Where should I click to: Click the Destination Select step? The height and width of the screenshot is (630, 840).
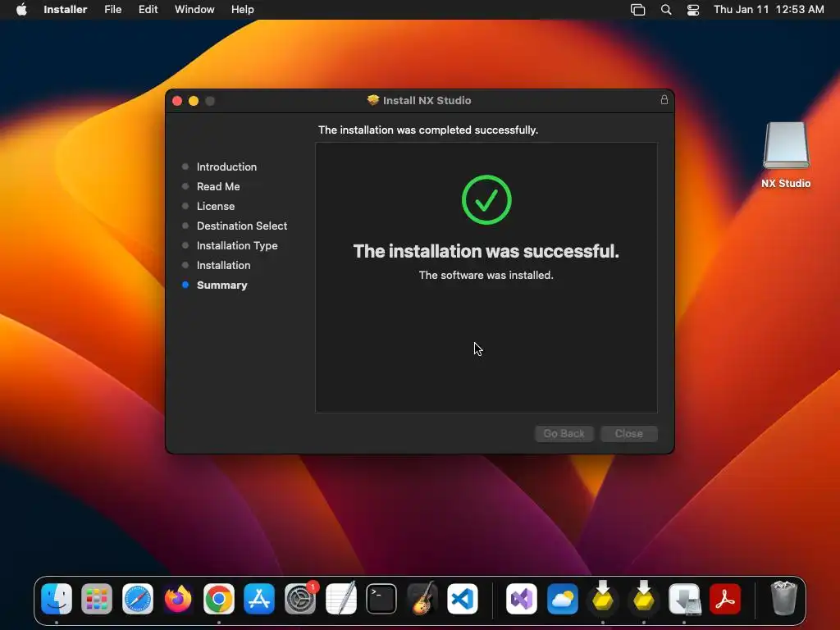pos(242,226)
